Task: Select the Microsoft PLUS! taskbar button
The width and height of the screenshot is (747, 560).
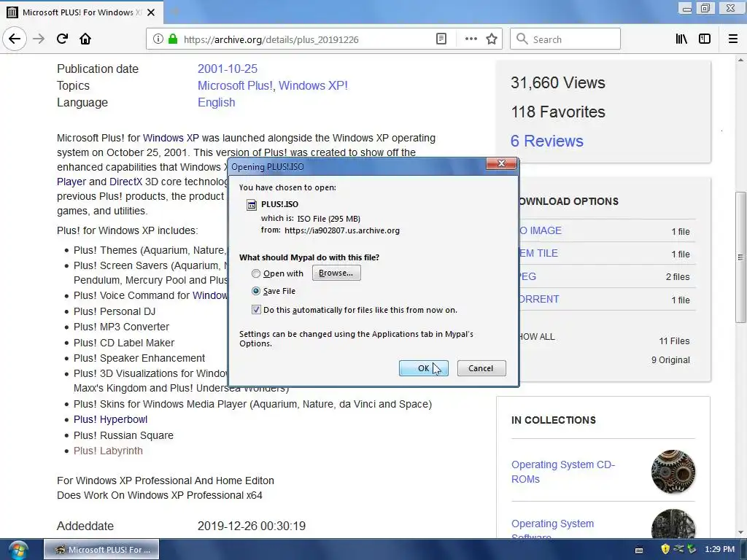Action: coord(101,550)
